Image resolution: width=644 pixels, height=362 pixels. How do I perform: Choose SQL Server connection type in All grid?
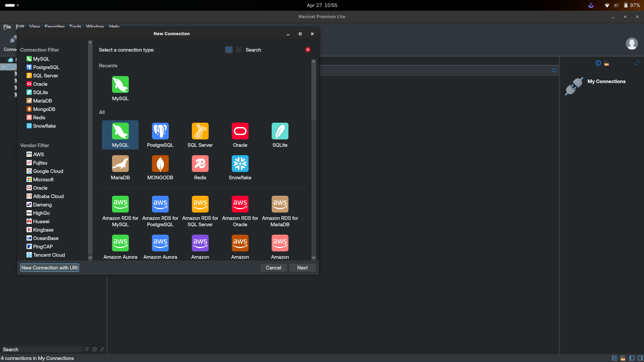tap(200, 131)
